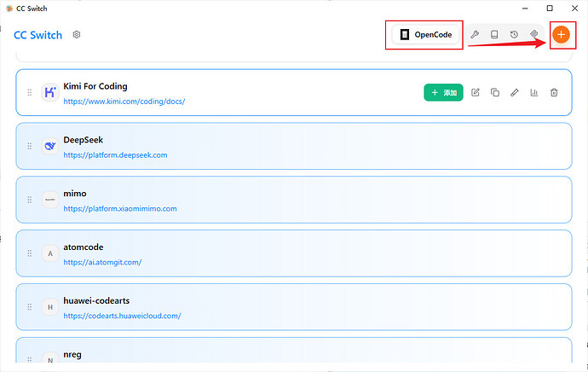Open the platform.xiaomimimo.com link
The height and width of the screenshot is (372, 588).
coord(120,209)
